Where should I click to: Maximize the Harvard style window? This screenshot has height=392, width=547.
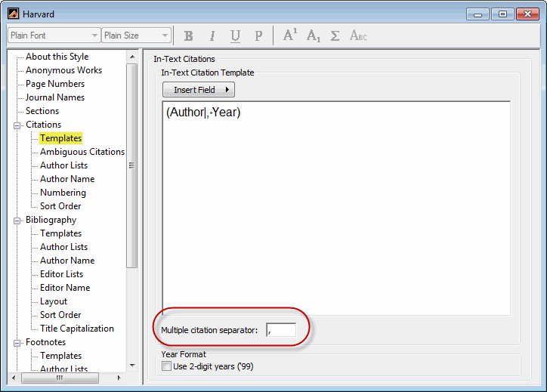tap(502, 14)
